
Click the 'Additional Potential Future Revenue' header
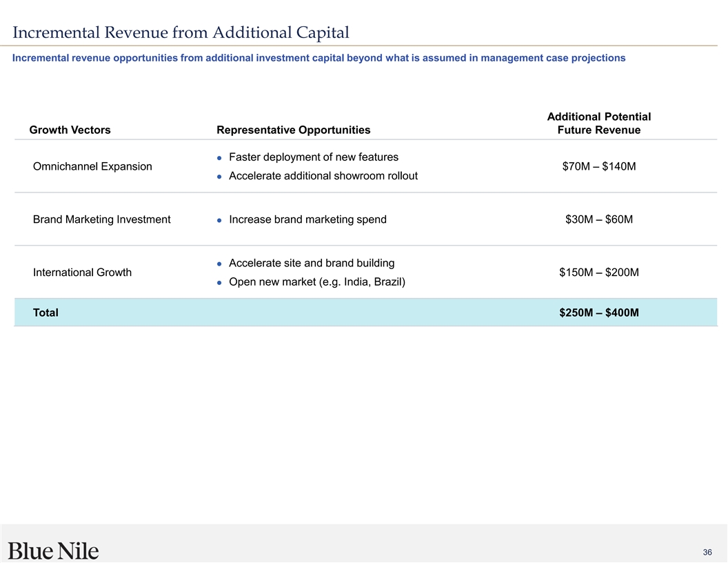point(598,124)
